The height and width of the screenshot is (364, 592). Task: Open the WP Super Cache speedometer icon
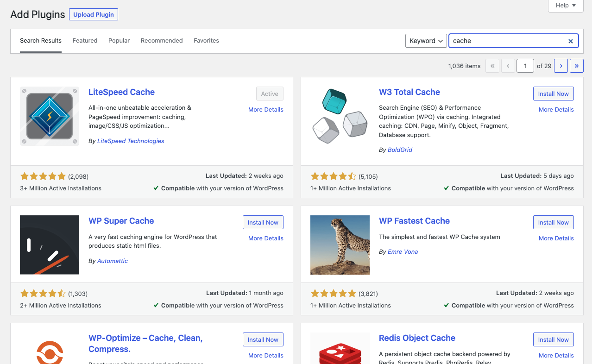(50, 245)
